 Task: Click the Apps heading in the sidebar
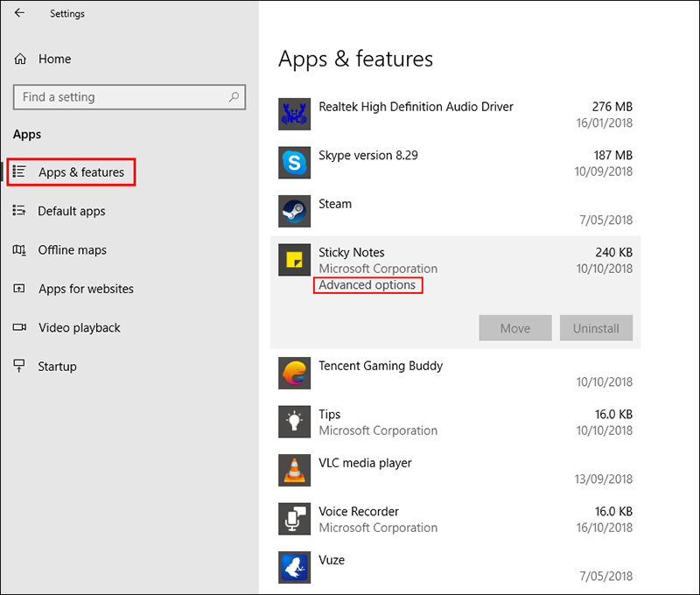point(27,135)
